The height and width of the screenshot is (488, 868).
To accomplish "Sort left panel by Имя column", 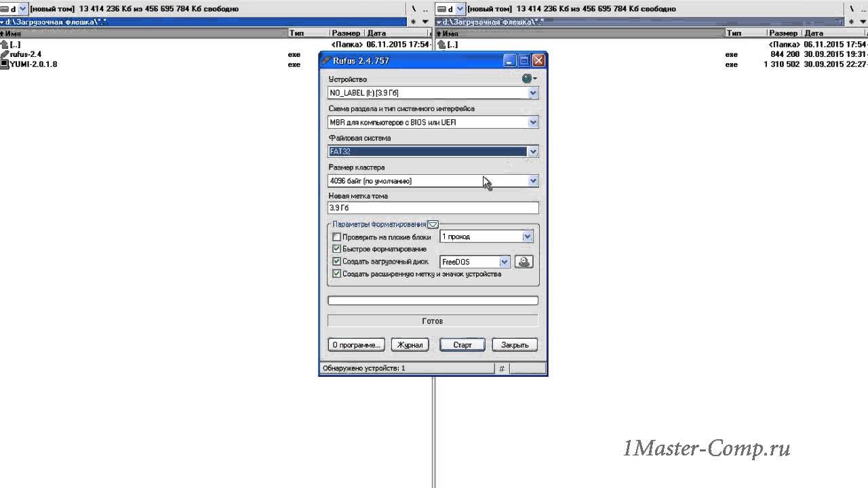I will [x=143, y=33].
